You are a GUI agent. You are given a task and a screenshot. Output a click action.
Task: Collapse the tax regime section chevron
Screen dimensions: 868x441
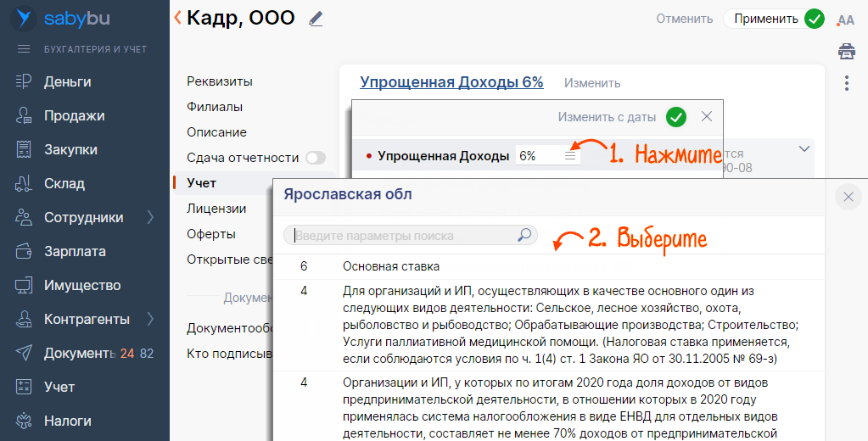[x=804, y=149]
